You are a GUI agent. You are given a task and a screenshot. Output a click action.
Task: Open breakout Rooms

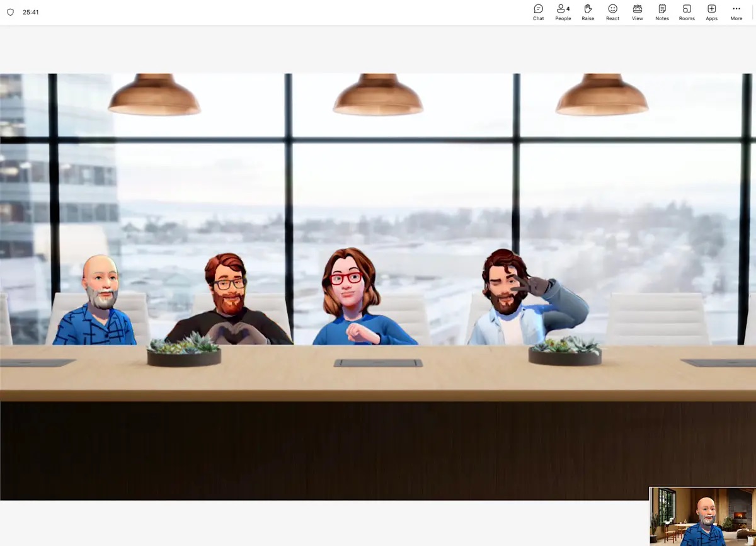(x=687, y=12)
